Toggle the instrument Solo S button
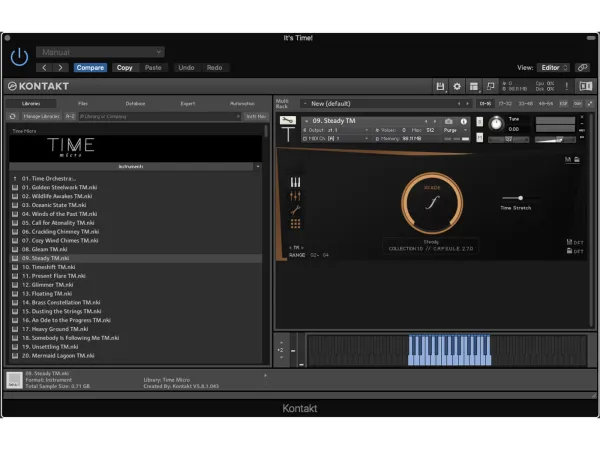Viewport: 600px width, 450px height. 479,122
